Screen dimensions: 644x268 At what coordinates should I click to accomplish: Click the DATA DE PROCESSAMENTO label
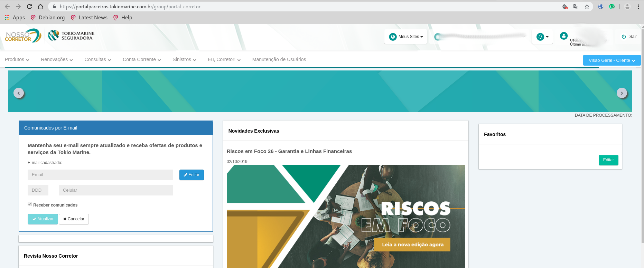pyautogui.click(x=603, y=115)
